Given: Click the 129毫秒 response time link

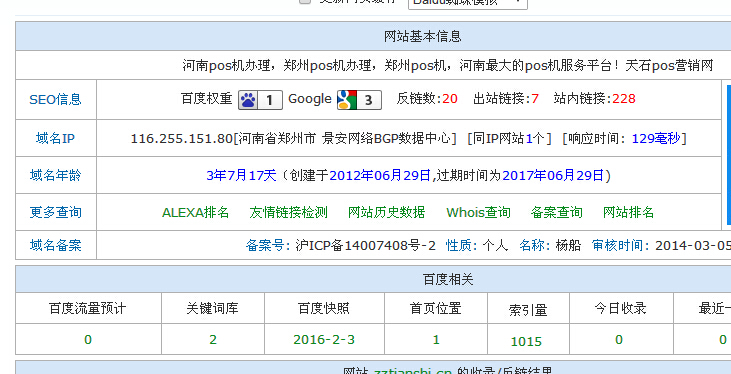Looking at the screenshot, I should tap(656, 139).
